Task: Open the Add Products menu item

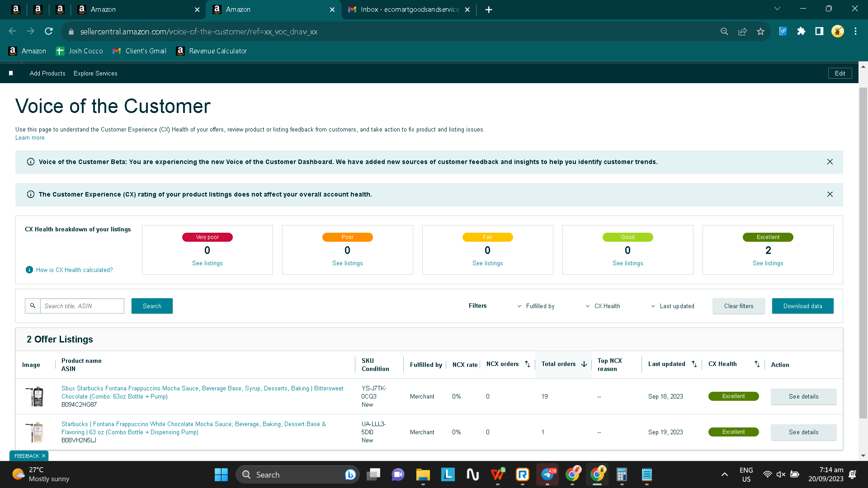Action: click(47, 73)
